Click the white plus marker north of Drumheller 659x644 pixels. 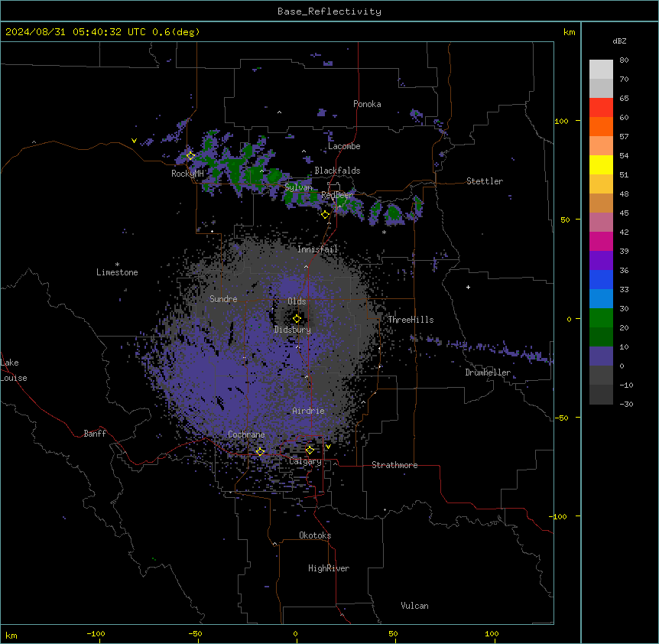click(x=468, y=287)
